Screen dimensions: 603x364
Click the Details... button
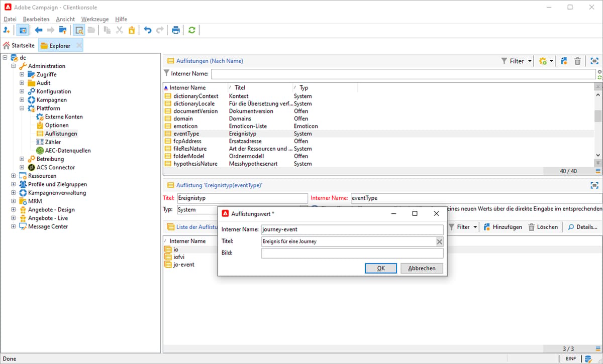(583, 227)
